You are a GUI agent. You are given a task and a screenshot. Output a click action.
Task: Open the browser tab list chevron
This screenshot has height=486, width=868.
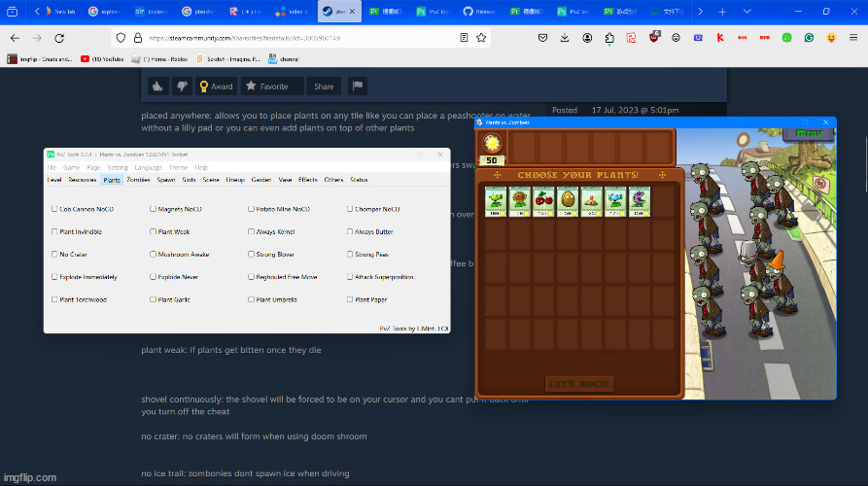(x=699, y=12)
